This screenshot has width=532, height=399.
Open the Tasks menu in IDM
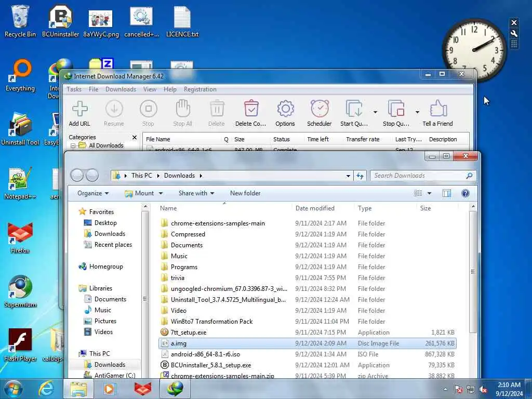click(x=74, y=89)
